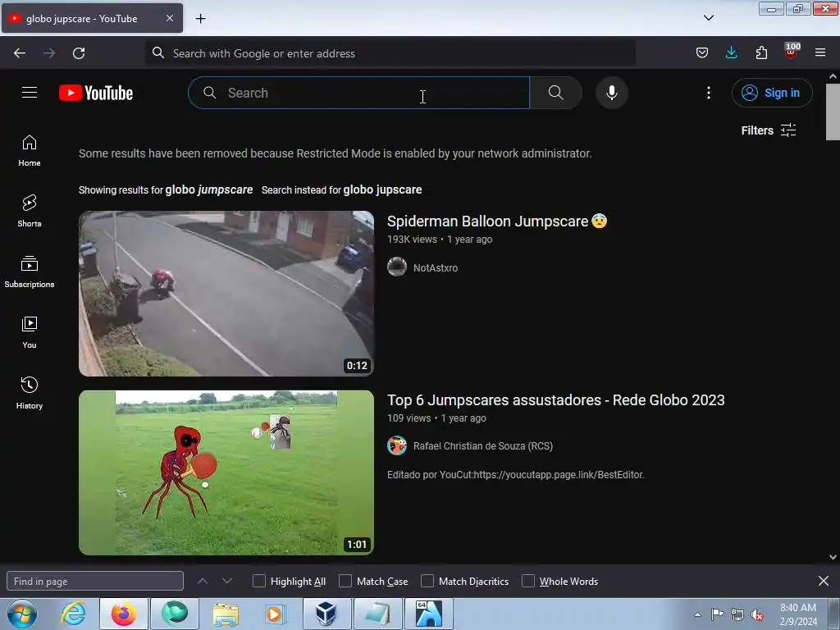Click showing results globo jumpscare link

point(209,189)
